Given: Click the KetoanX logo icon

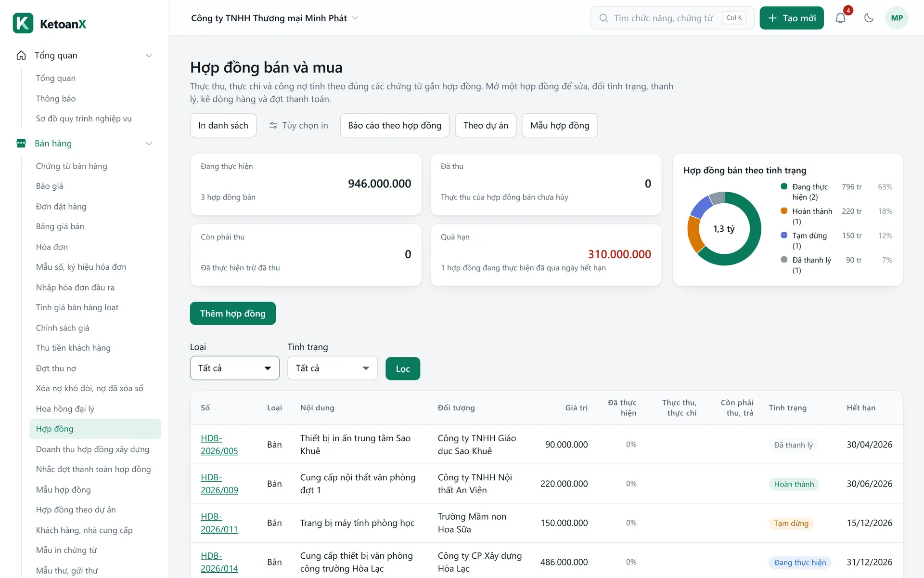Looking at the screenshot, I should (23, 23).
